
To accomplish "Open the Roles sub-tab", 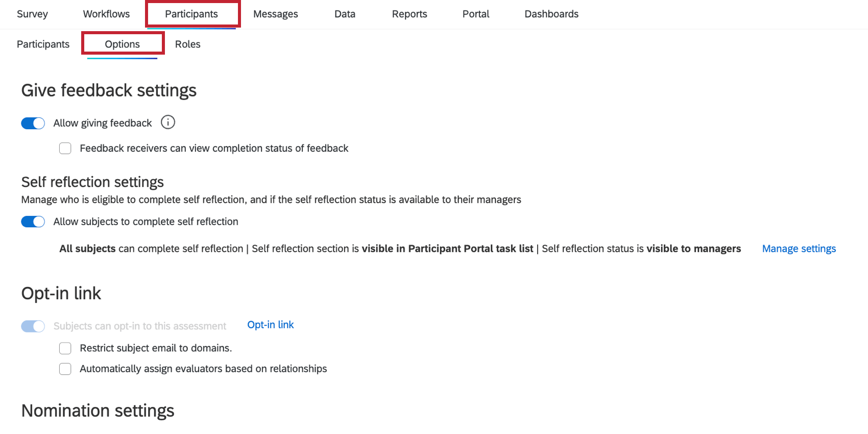I will (x=188, y=44).
